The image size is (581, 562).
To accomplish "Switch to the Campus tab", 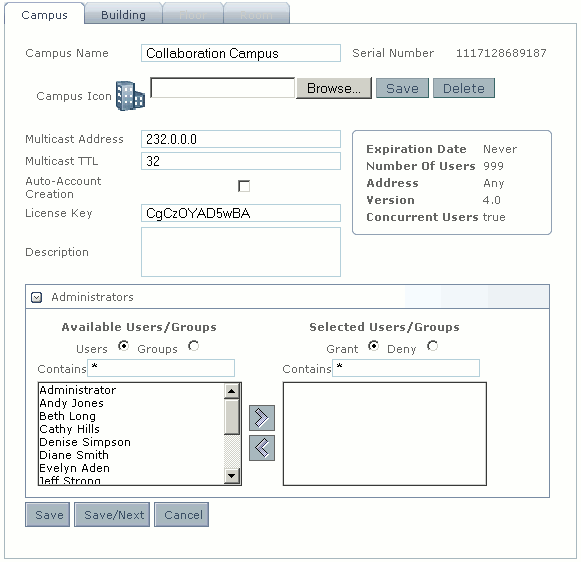I will [44, 14].
